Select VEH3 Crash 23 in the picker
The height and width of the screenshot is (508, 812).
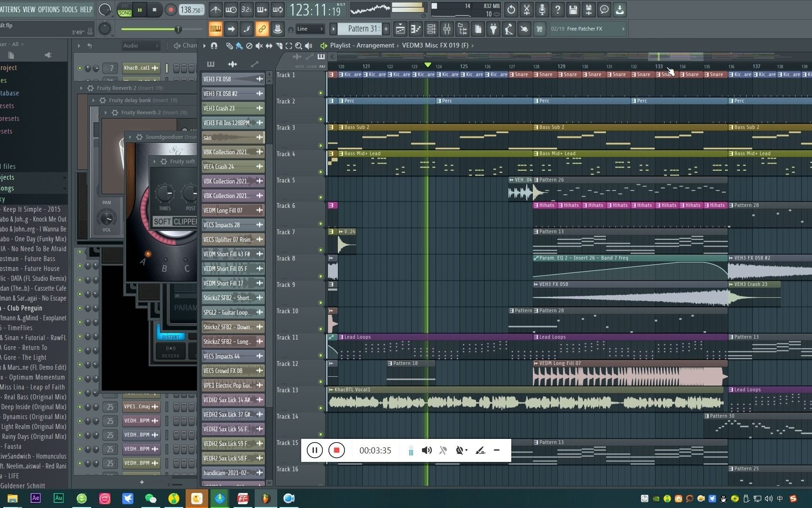tap(233, 108)
